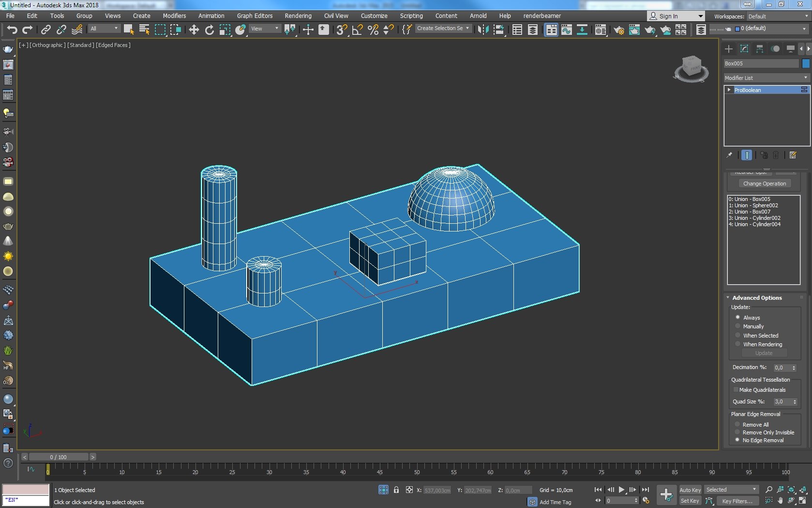Image resolution: width=812 pixels, height=508 pixels.
Task: Click the Pin Stack icon
Action: pos(729,155)
